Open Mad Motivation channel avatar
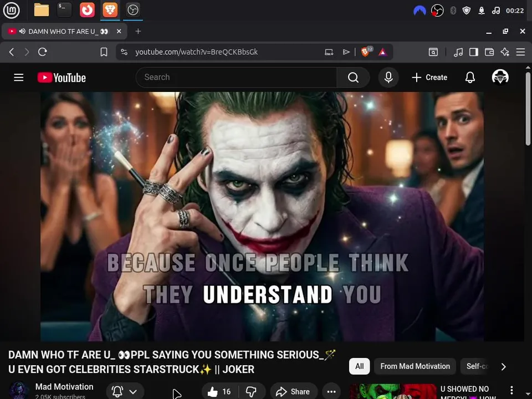 coord(19,391)
